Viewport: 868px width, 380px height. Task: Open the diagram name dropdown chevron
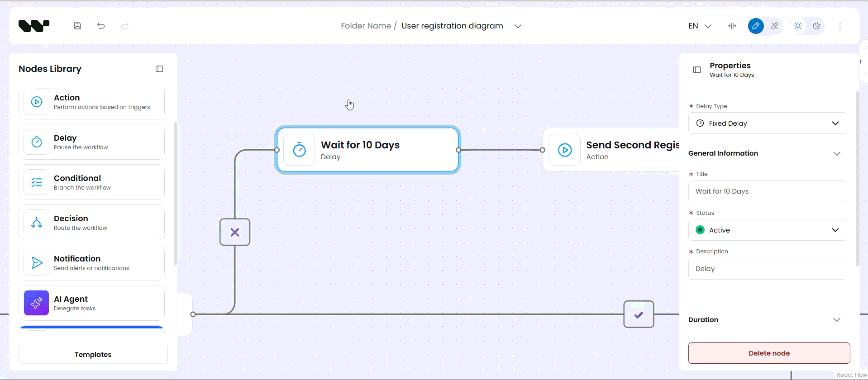pyautogui.click(x=518, y=26)
